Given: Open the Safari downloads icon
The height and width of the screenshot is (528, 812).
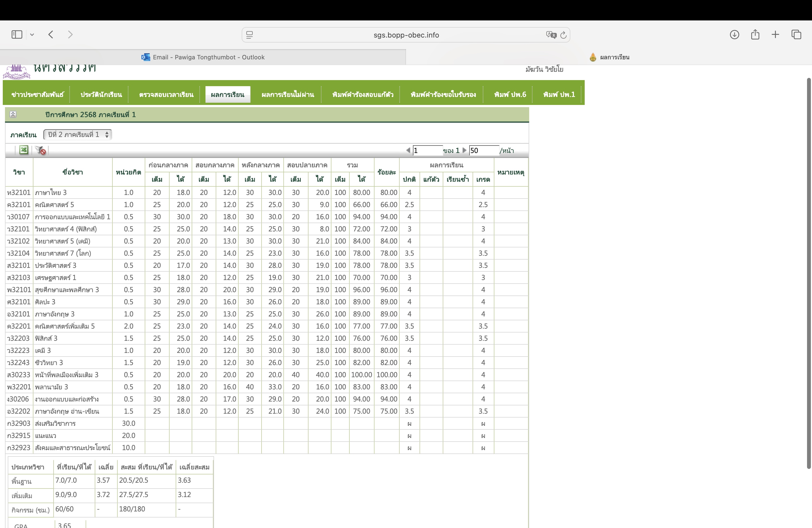Looking at the screenshot, I should (734, 35).
